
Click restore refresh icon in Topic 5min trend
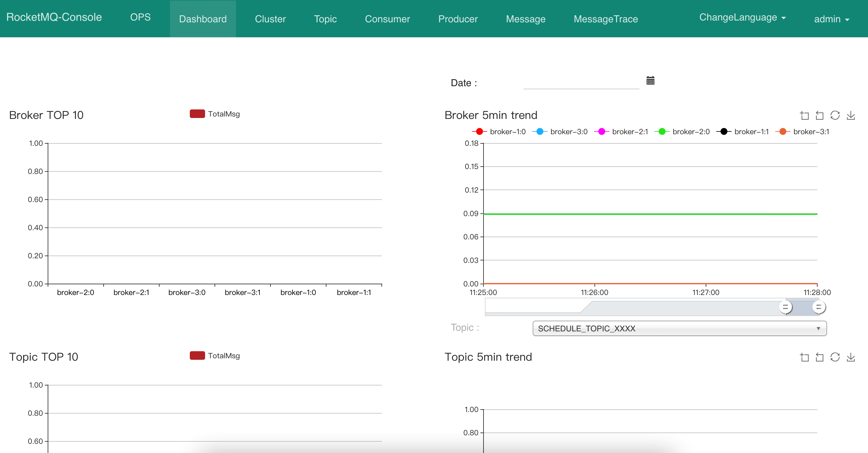(x=835, y=357)
